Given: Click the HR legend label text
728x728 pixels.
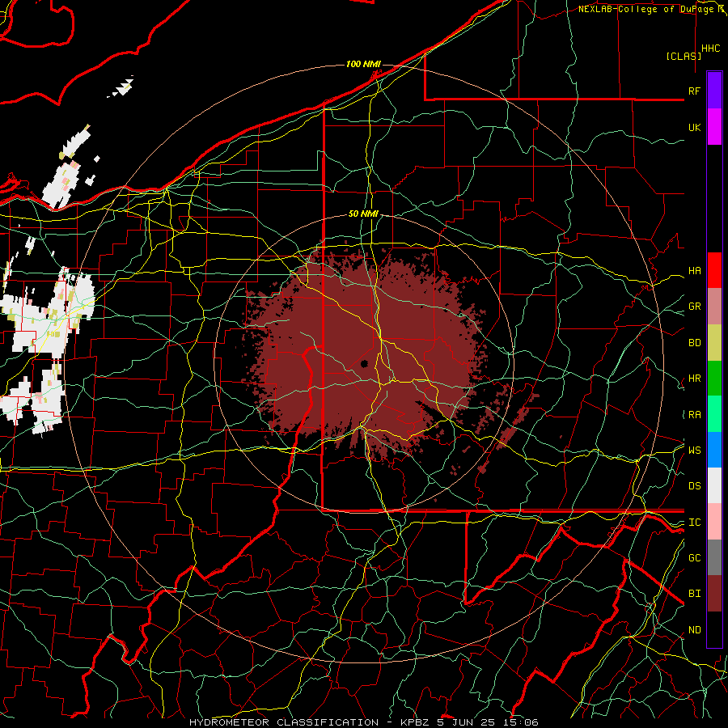Looking at the screenshot, I should (694, 379).
